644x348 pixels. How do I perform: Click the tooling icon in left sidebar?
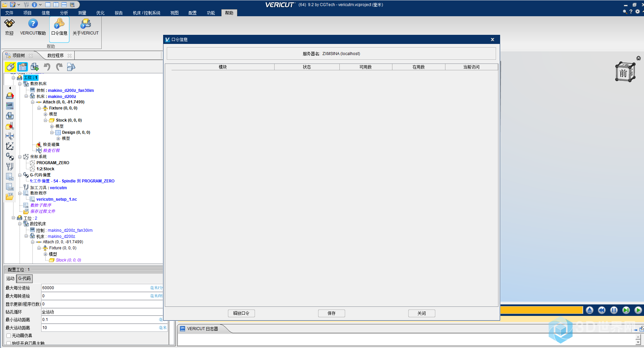click(x=10, y=167)
